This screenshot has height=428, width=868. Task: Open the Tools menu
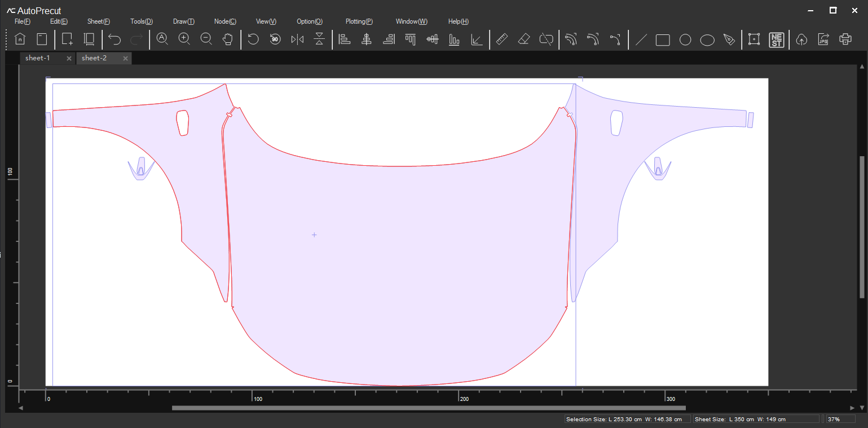142,21
